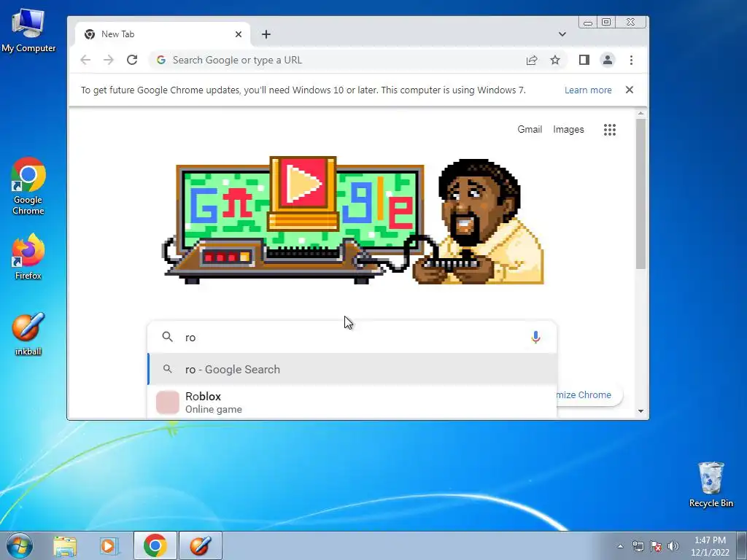Screen dimensions: 747x560
Task: Select the 'ro - Google Search' suggestion
Action: pos(352,369)
